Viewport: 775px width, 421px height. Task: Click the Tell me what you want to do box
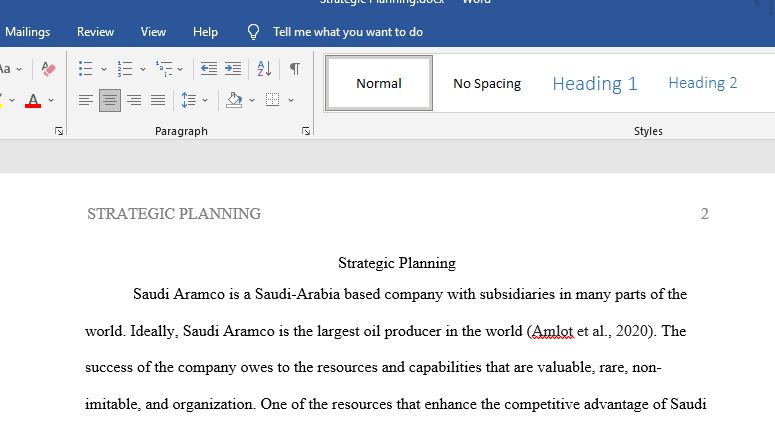[347, 32]
